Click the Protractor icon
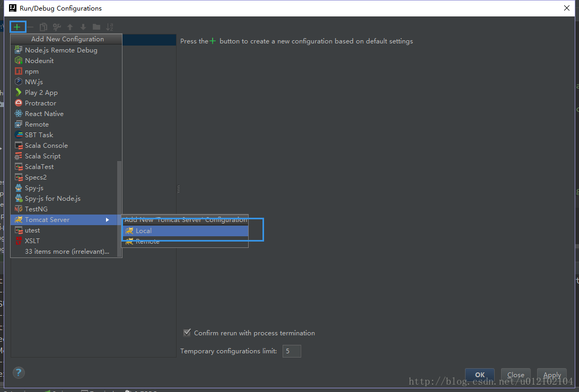579x392 pixels. 19,103
